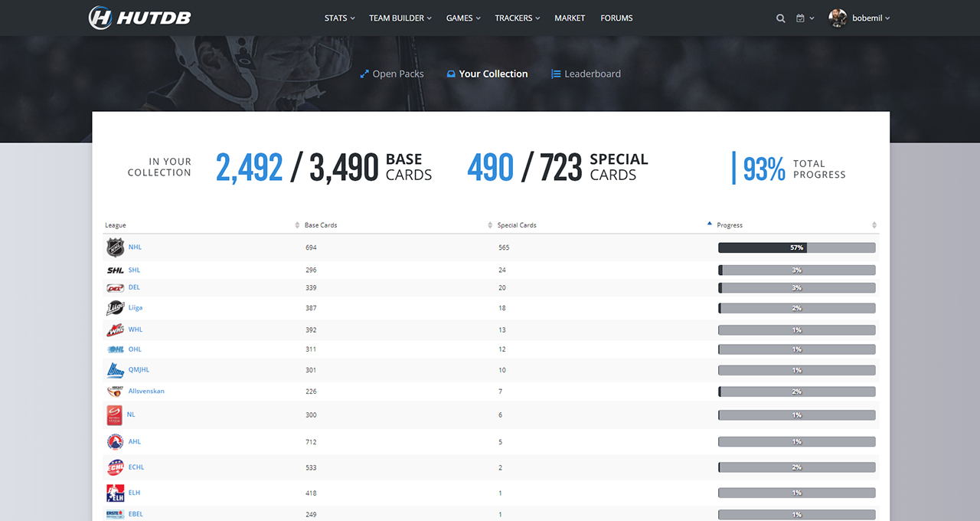980x521 pixels.
Task: Open the Team Builder dropdown
Action: pos(400,18)
